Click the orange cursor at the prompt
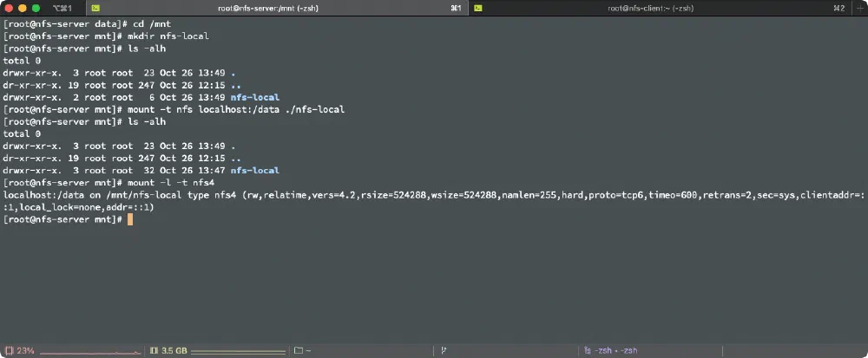868x358 pixels. coord(131,219)
